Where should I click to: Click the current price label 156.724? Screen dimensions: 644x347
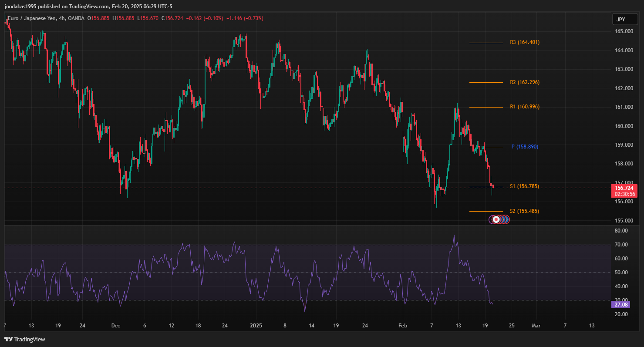coord(624,188)
